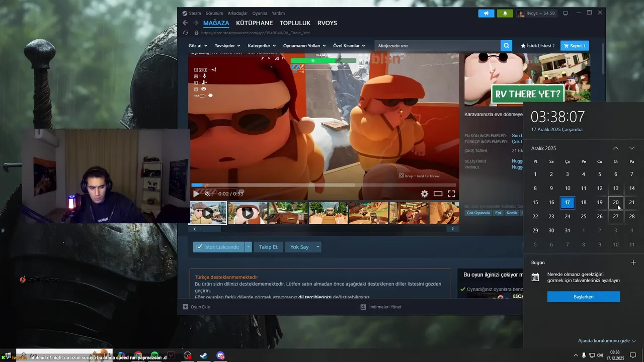The image size is (644, 362).
Task: Open the Göz at dropdown
Action: tap(197, 46)
